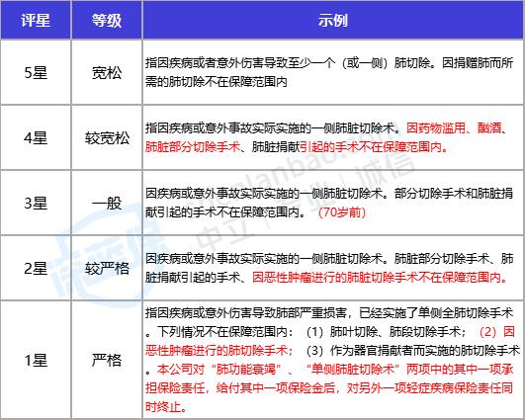Select the 1星 rating cell
The image size is (525, 420).
click(36, 360)
